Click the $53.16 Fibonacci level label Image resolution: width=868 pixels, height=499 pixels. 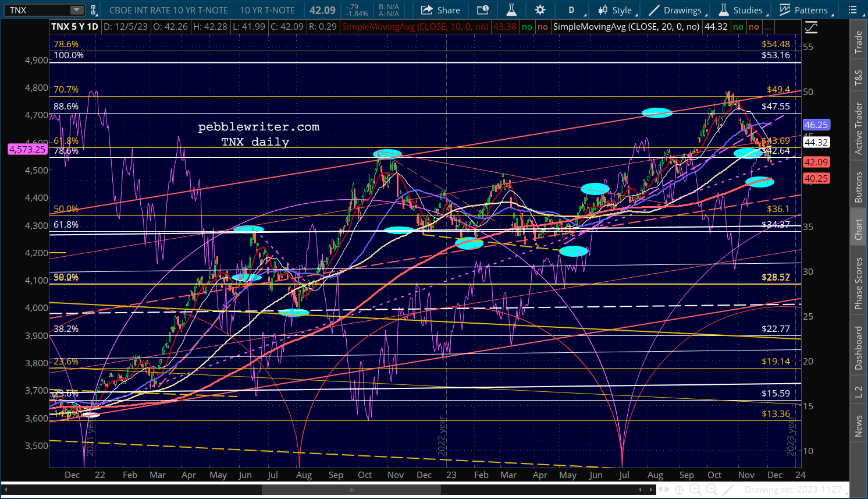click(x=775, y=55)
